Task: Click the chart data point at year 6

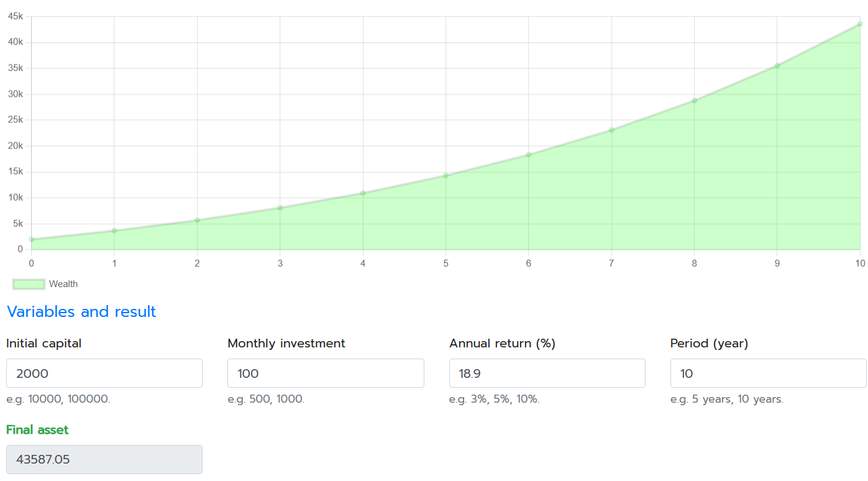Action: pos(529,155)
